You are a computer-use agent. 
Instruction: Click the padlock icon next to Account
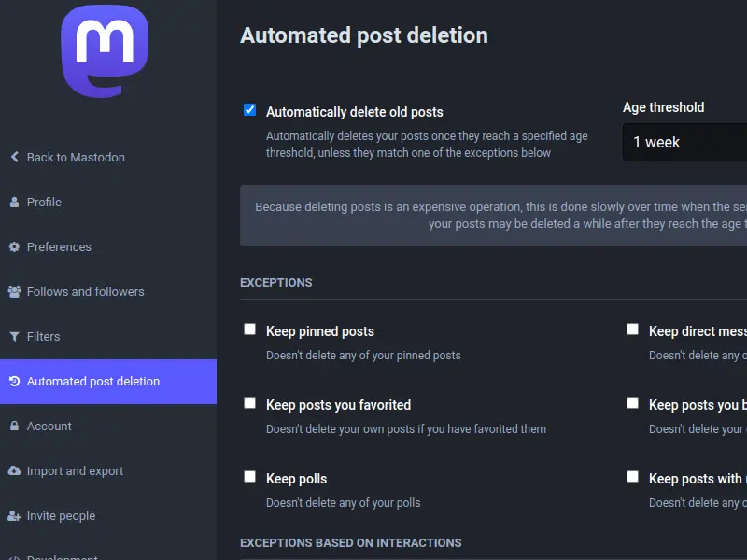pos(14,427)
